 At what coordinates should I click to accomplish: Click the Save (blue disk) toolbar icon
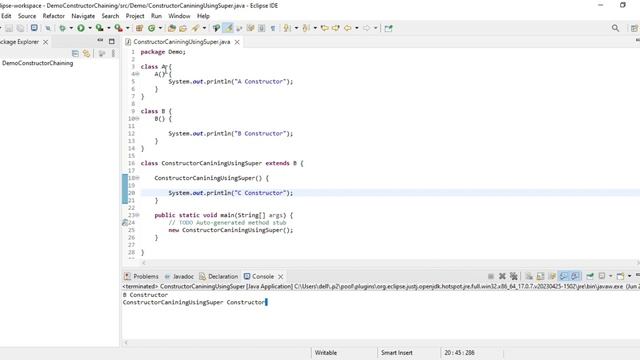click(34, 28)
